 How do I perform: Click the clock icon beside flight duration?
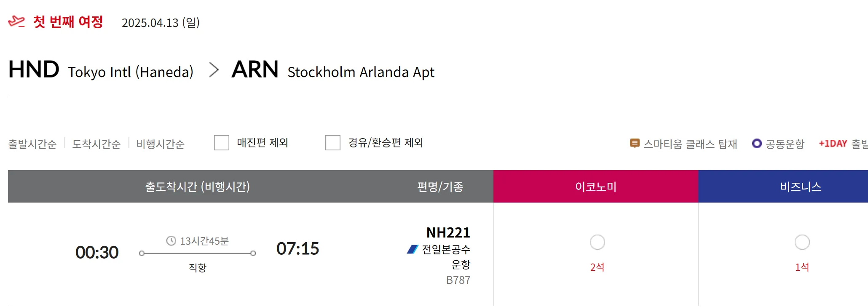click(171, 241)
